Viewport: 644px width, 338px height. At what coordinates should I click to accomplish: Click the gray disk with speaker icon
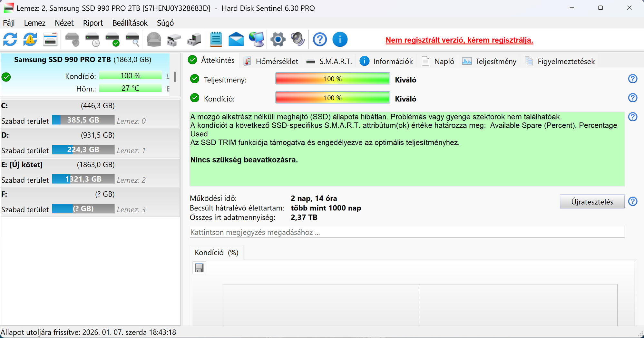coord(72,40)
